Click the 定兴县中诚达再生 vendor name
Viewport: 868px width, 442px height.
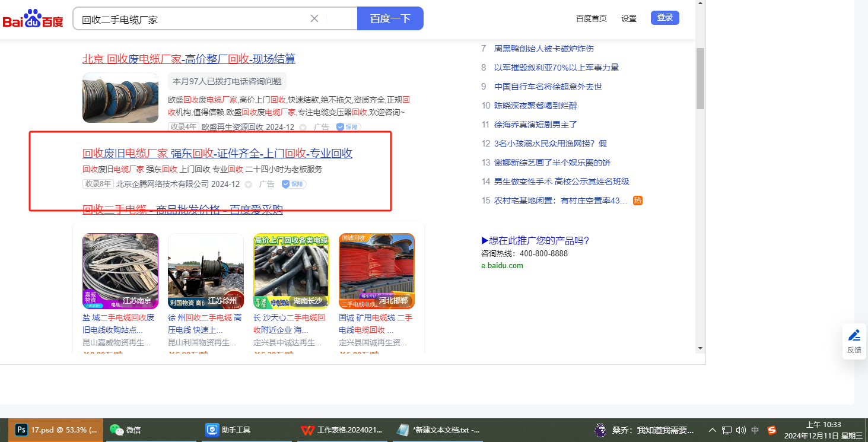(x=287, y=342)
